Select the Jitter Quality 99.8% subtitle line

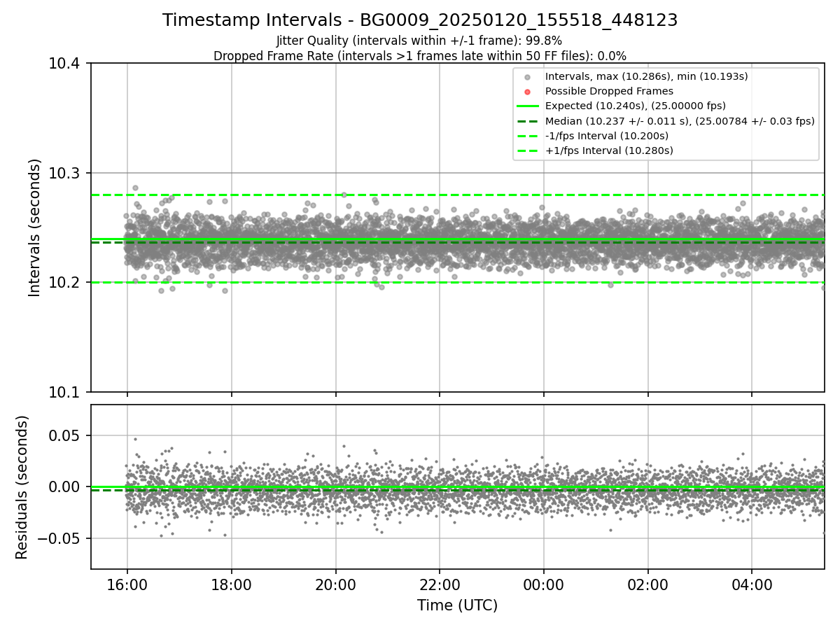pyautogui.click(x=419, y=41)
